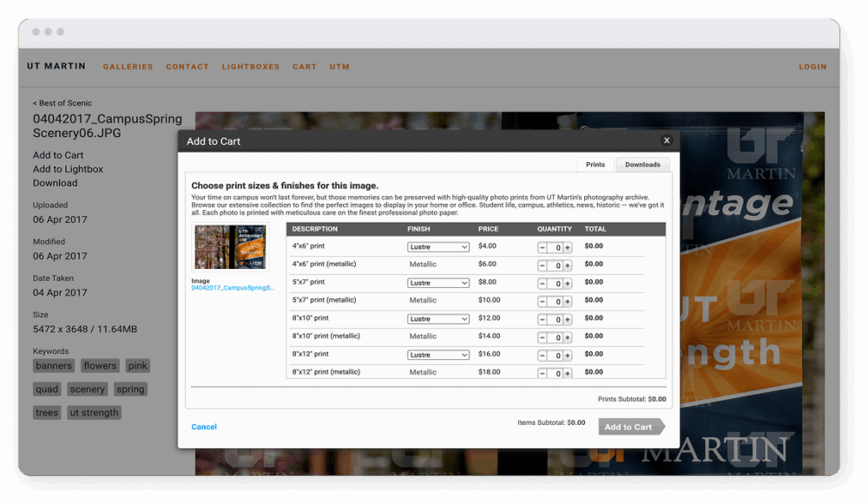Open the Galleries menu

click(x=128, y=67)
